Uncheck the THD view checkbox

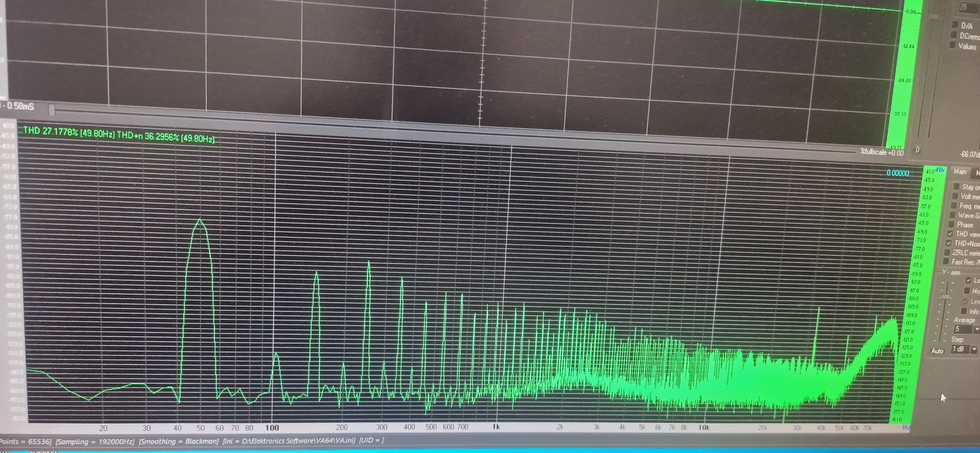point(950,234)
